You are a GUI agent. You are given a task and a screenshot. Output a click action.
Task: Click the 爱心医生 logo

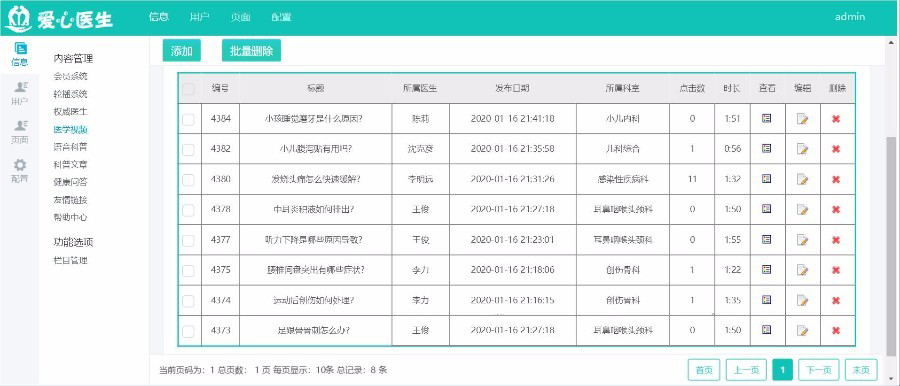pyautogui.click(x=59, y=18)
